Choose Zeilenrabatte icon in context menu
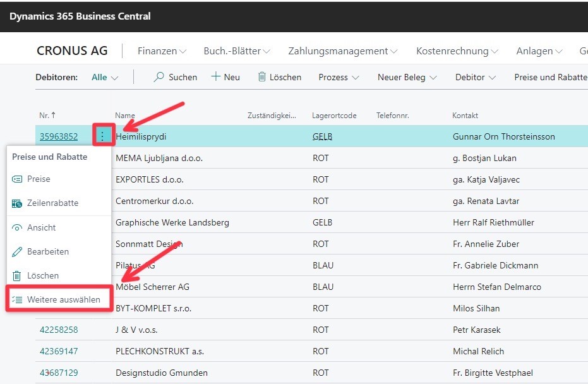 point(17,203)
